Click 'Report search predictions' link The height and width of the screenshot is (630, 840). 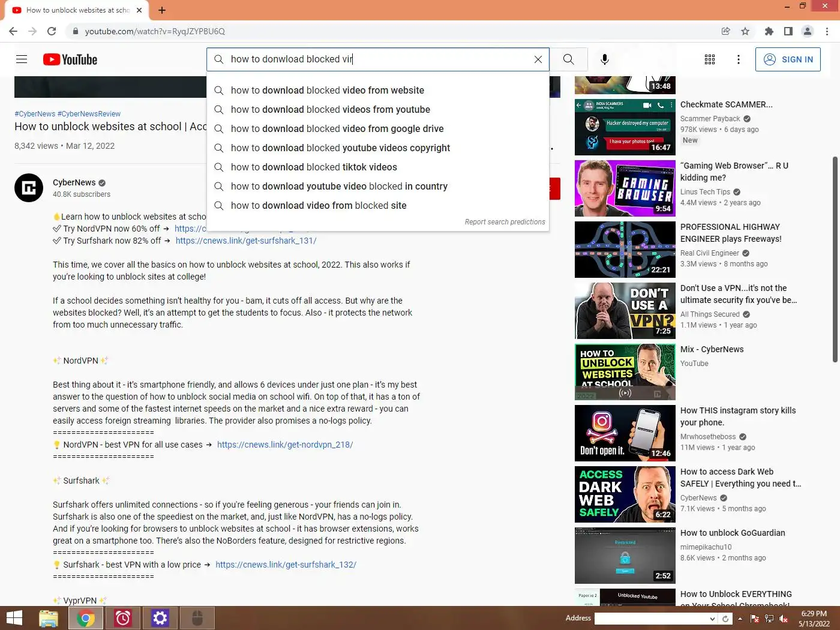point(505,222)
